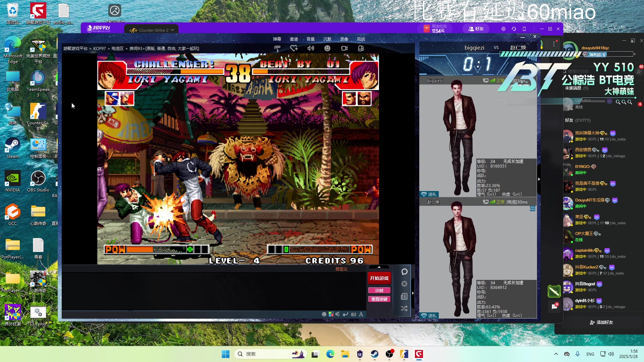Screen dimensions: 644x362
Task: Open Windows Start menu
Action: [225, 354]
